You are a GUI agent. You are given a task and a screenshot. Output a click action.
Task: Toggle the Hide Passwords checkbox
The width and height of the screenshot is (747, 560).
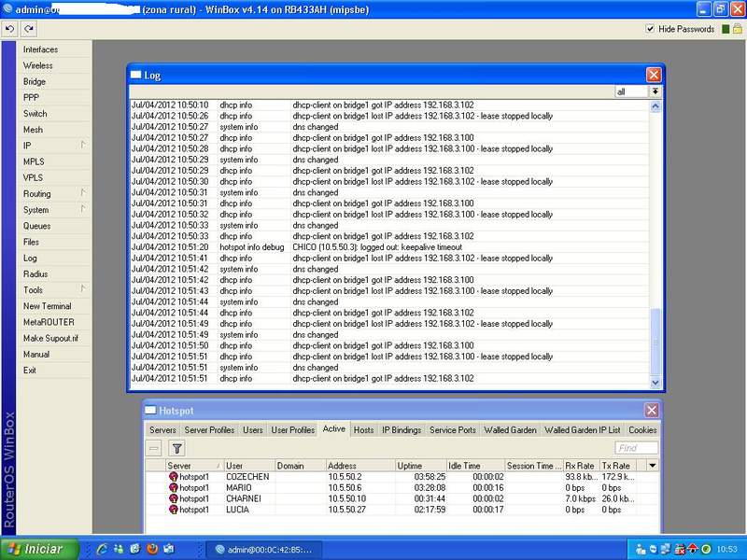tap(650, 29)
